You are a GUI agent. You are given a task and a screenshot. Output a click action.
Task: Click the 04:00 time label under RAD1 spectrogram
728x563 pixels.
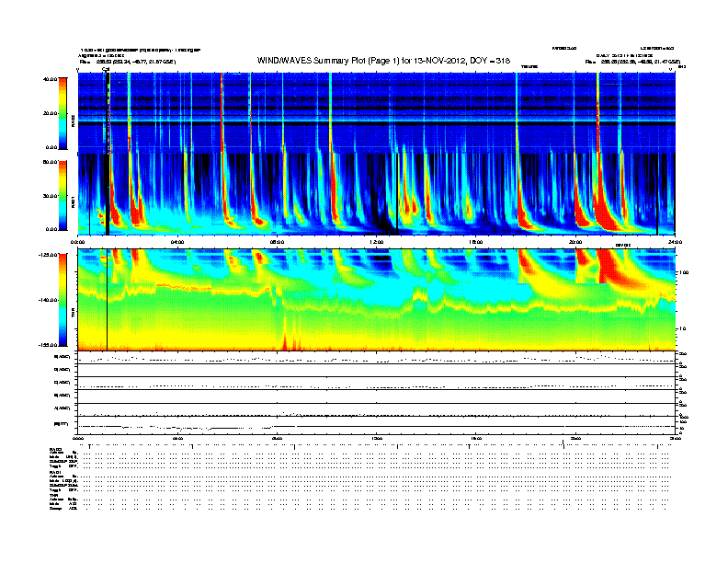[177, 242]
